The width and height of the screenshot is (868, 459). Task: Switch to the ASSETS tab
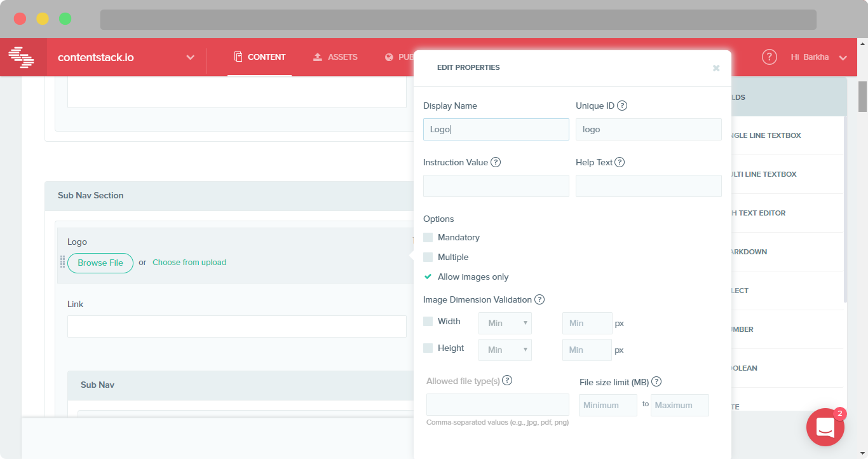pos(336,57)
